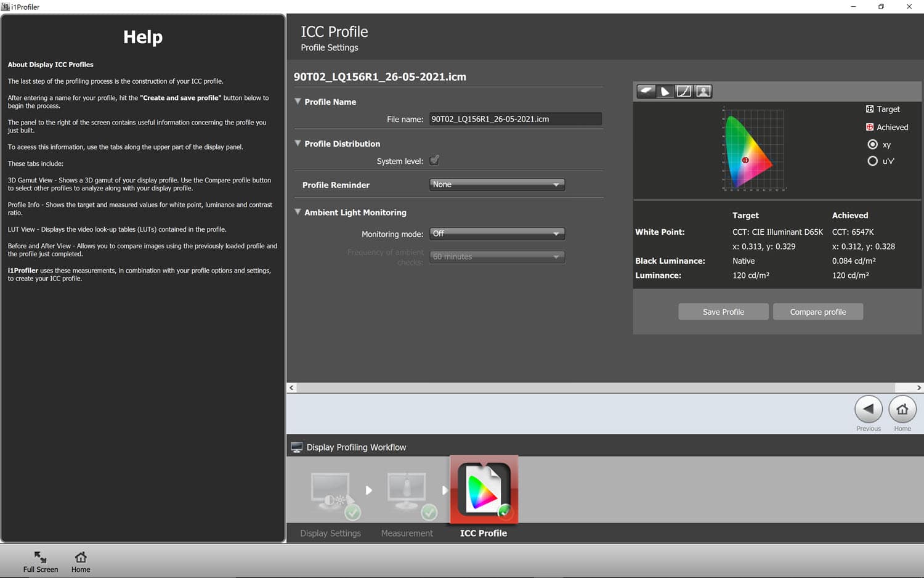Click the 'Black Luminance:' row label
This screenshot has height=578, width=924.
[x=670, y=261]
